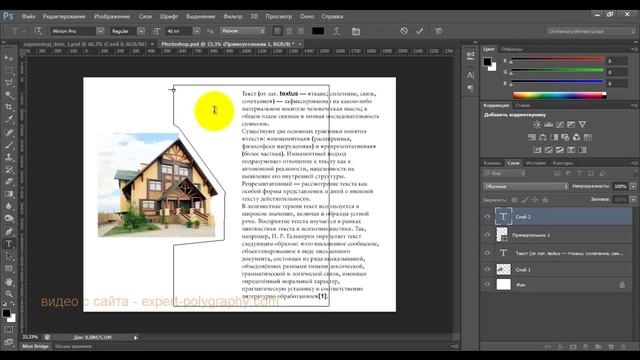Hide the Фон background layer
640x360 pixels.
(x=487, y=284)
